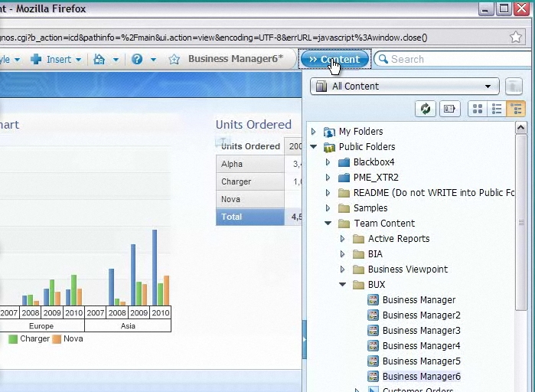This screenshot has width=535, height=392.
Task: Open the Business Manager4 workspace
Action: click(422, 346)
